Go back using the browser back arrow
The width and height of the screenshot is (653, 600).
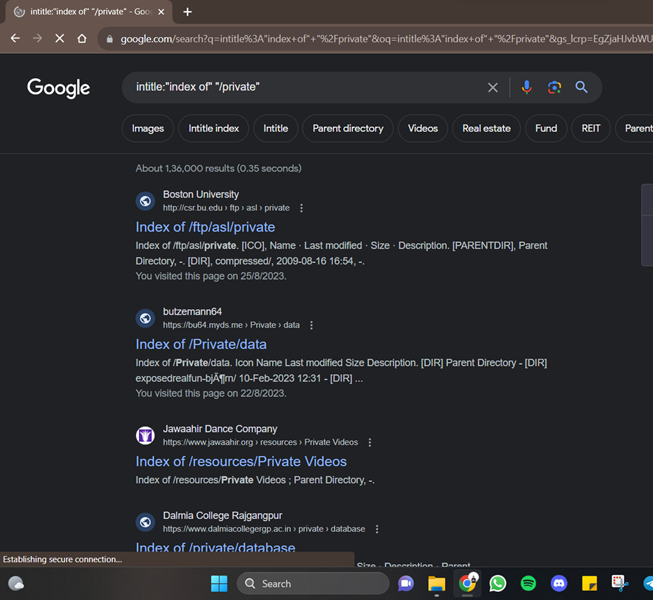click(x=15, y=38)
